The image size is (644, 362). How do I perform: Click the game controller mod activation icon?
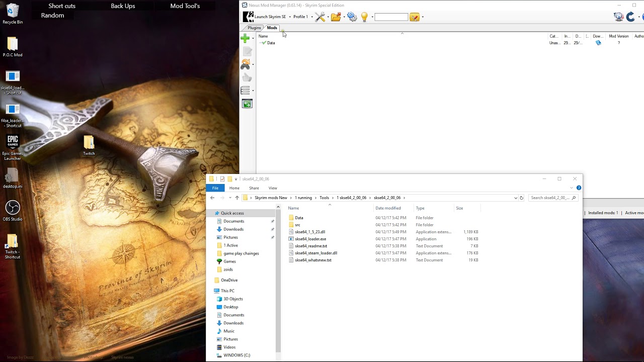click(x=245, y=64)
